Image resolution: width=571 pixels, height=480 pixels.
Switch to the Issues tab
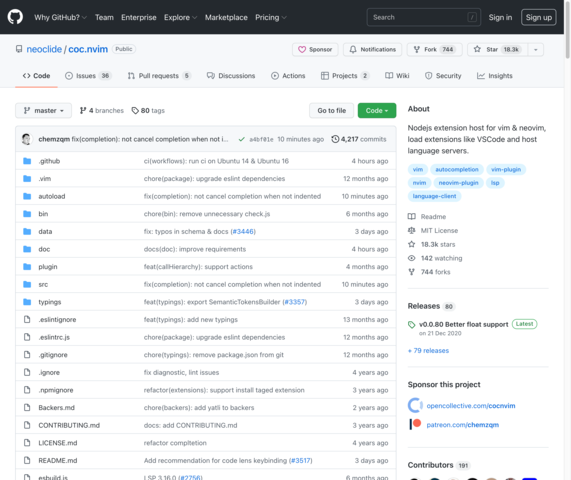[88, 76]
